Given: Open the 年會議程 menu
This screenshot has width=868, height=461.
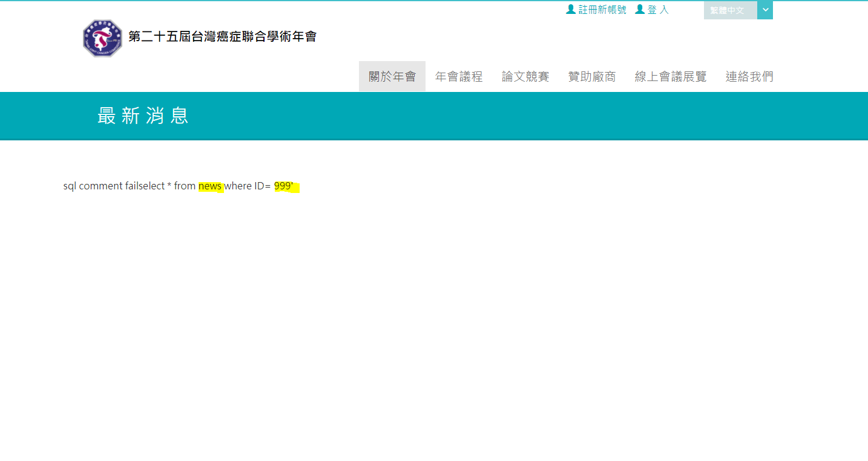Looking at the screenshot, I should [x=459, y=76].
